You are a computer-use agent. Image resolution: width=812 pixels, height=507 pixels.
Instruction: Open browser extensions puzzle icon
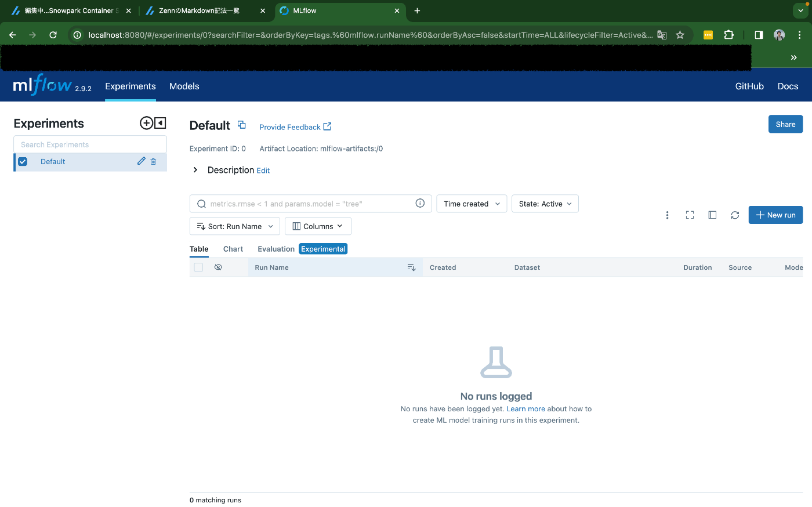[x=729, y=35]
